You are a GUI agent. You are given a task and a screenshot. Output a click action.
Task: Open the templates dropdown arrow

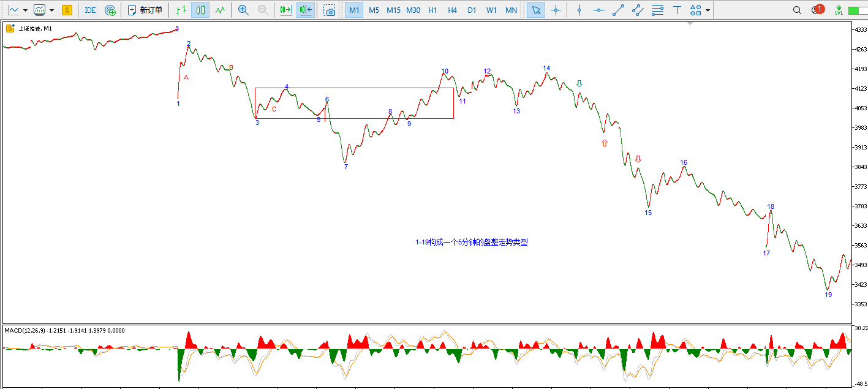(51, 10)
